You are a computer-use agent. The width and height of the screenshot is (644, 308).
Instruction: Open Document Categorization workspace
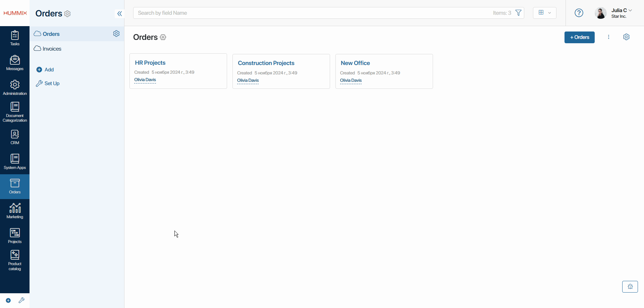tap(15, 112)
